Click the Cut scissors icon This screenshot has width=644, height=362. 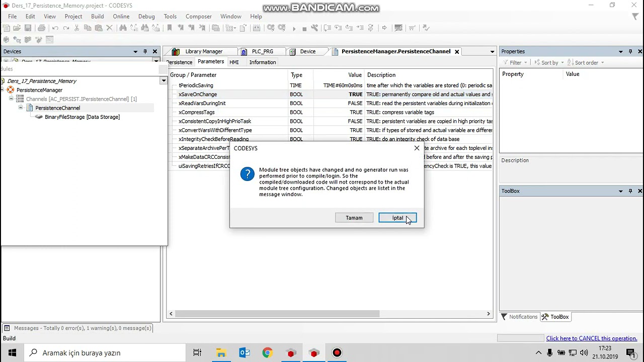pyautogui.click(x=76, y=28)
